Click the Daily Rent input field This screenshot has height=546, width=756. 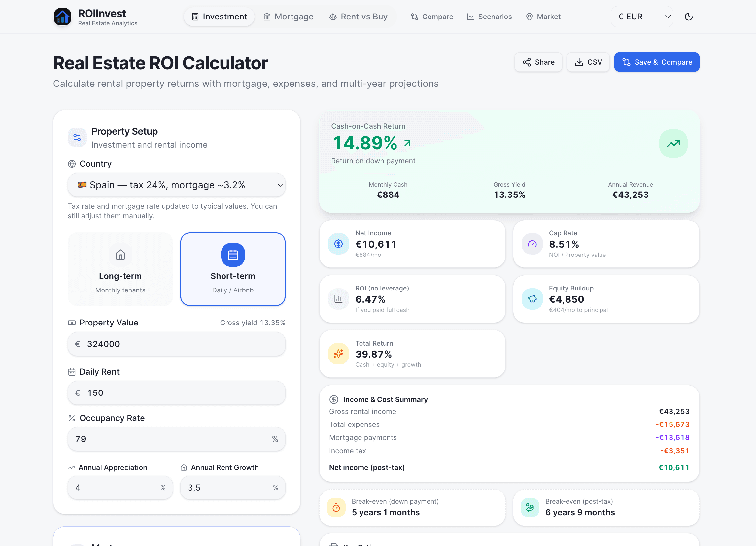pos(176,393)
